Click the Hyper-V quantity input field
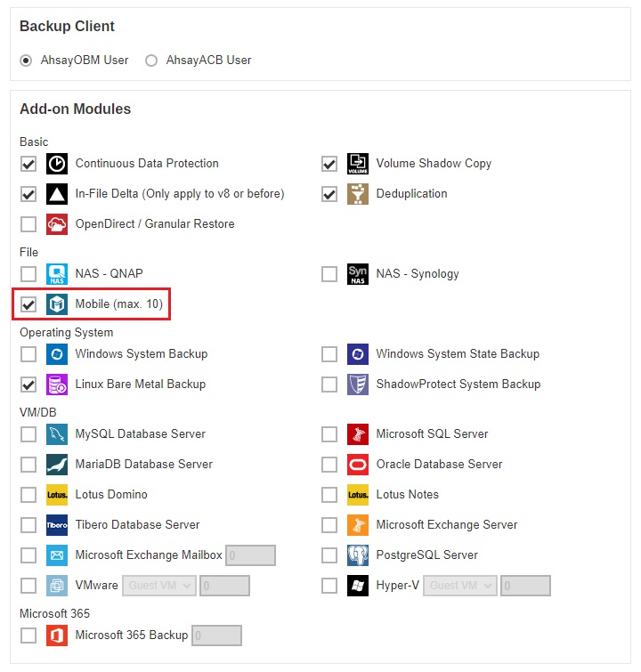The image size is (641, 672). coord(525,586)
